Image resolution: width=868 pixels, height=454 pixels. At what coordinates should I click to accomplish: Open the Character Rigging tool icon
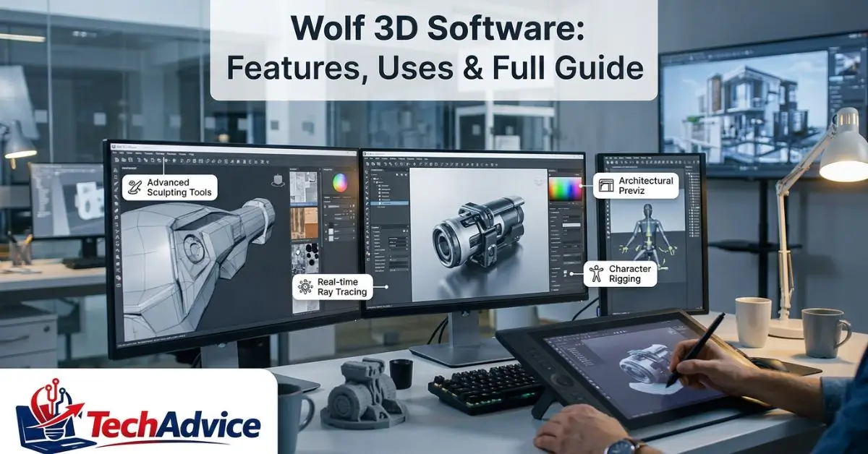pyautogui.click(x=597, y=275)
